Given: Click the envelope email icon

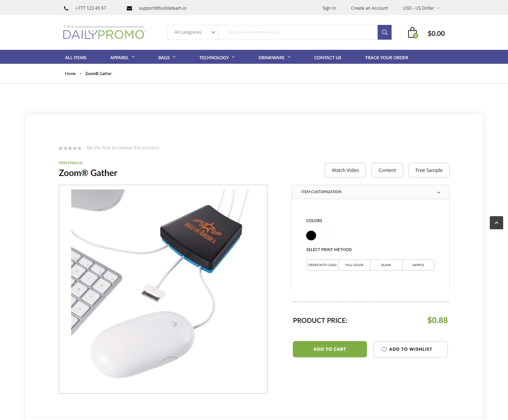Looking at the screenshot, I should coord(129,8).
